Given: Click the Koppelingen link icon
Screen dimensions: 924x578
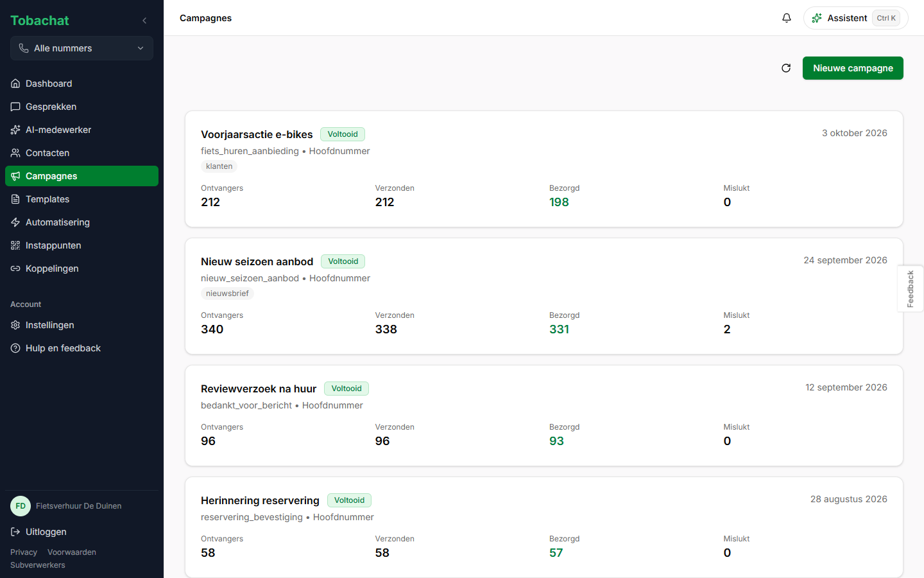Looking at the screenshot, I should [15, 268].
